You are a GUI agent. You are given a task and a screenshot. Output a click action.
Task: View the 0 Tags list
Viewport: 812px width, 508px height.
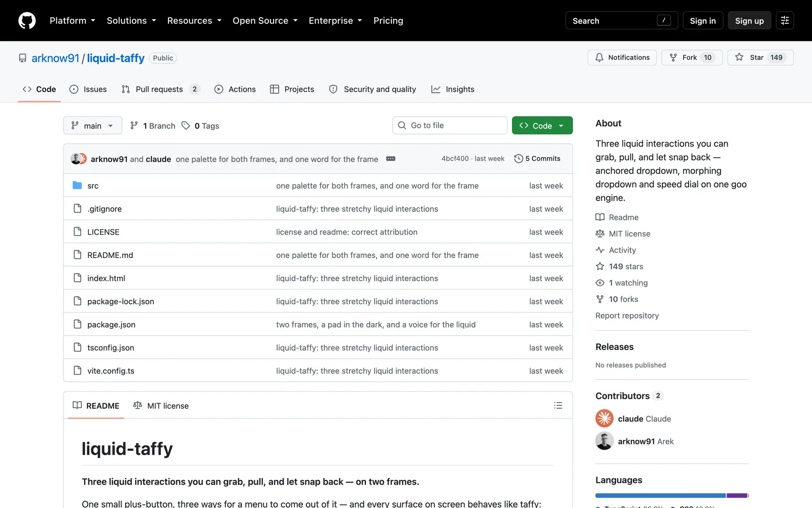[x=200, y=125]
